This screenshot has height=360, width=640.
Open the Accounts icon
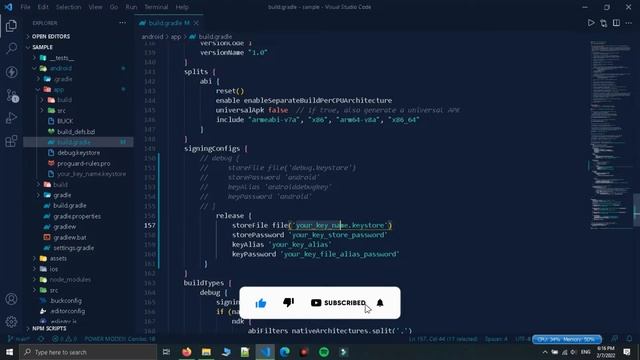11,299
